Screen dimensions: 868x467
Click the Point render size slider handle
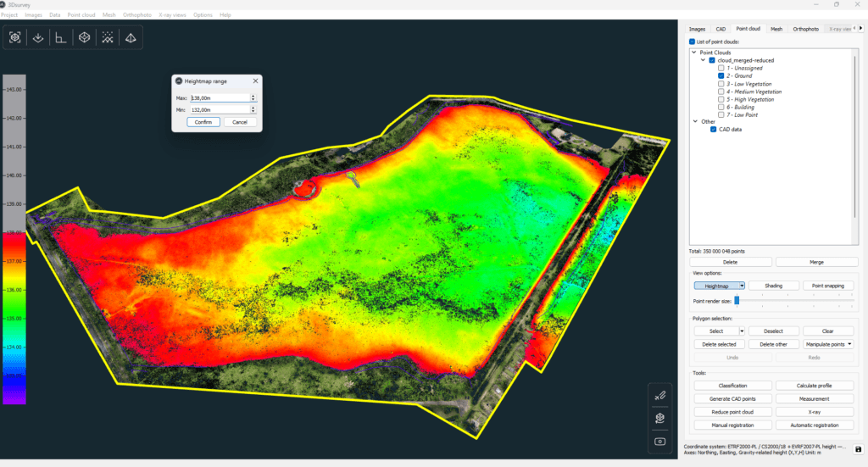[737, 300]
